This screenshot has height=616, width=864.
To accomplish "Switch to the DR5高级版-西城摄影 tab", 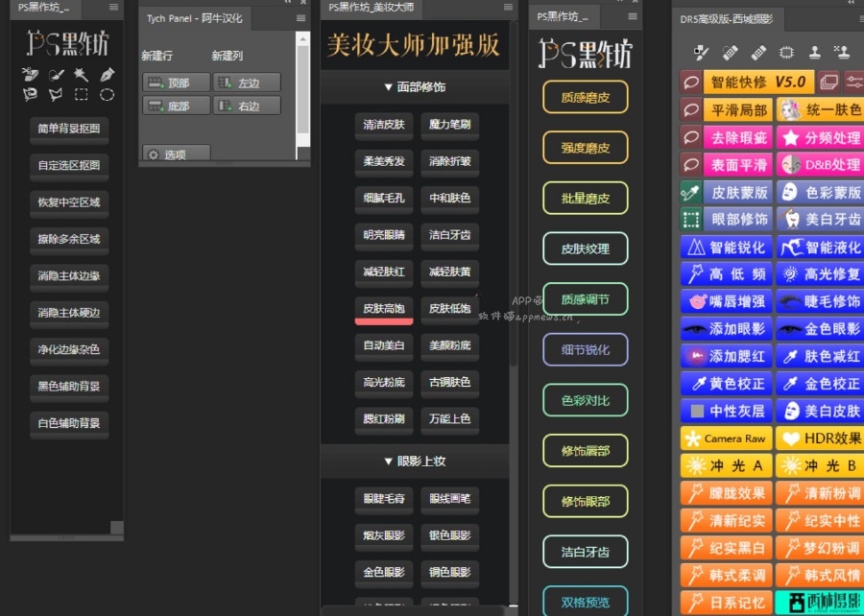I will [727, 19].
